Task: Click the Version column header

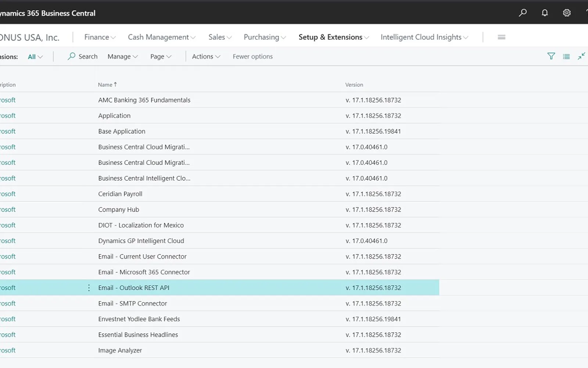Action: 354,85
